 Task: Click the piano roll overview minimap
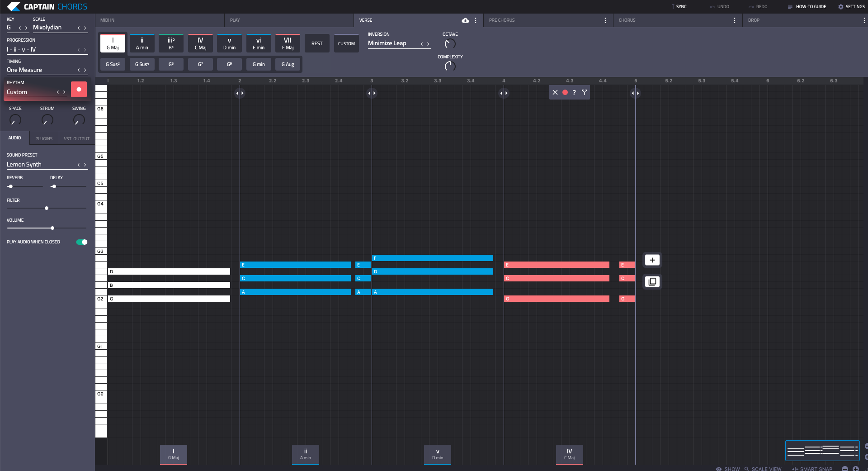[822, 451]
